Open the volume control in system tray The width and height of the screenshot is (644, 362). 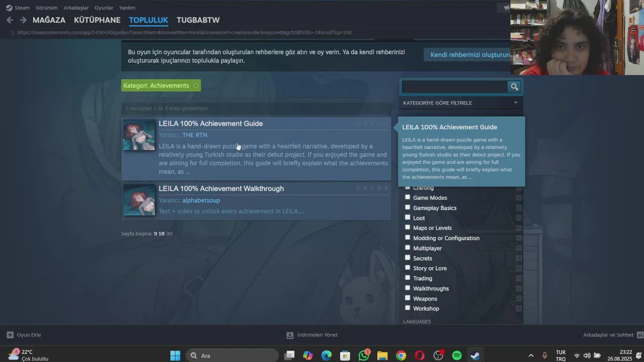(x=587, y=355)
